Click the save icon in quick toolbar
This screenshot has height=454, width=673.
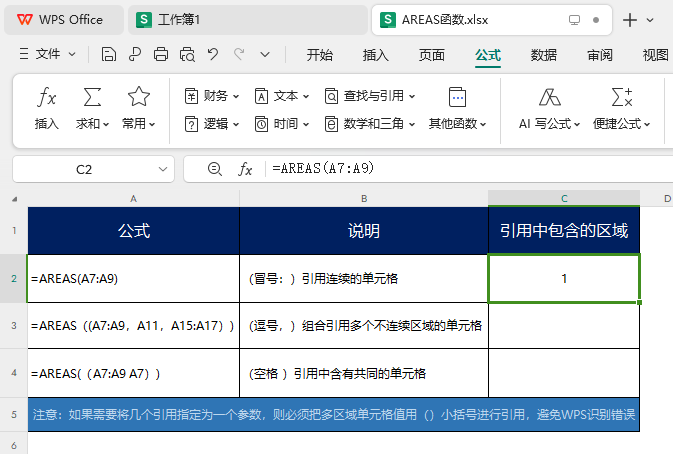(x=109, y=54)
